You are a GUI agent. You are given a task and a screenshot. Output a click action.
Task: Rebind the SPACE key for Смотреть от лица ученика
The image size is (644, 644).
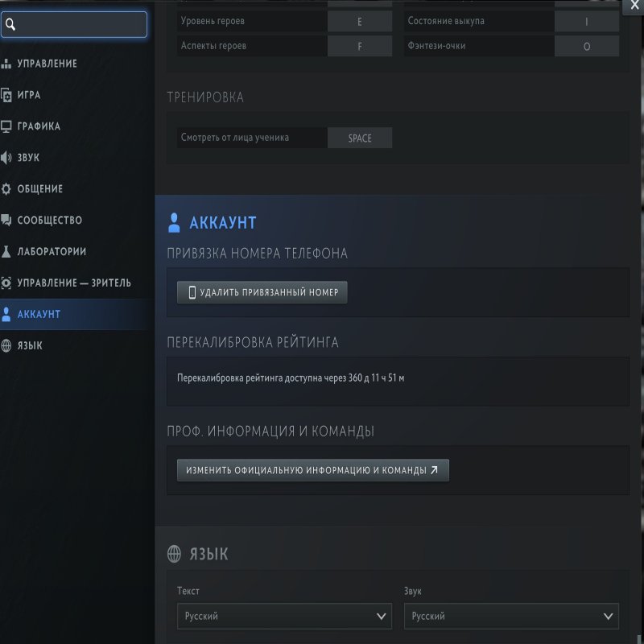pyautogui.click(x=359, y=138)
